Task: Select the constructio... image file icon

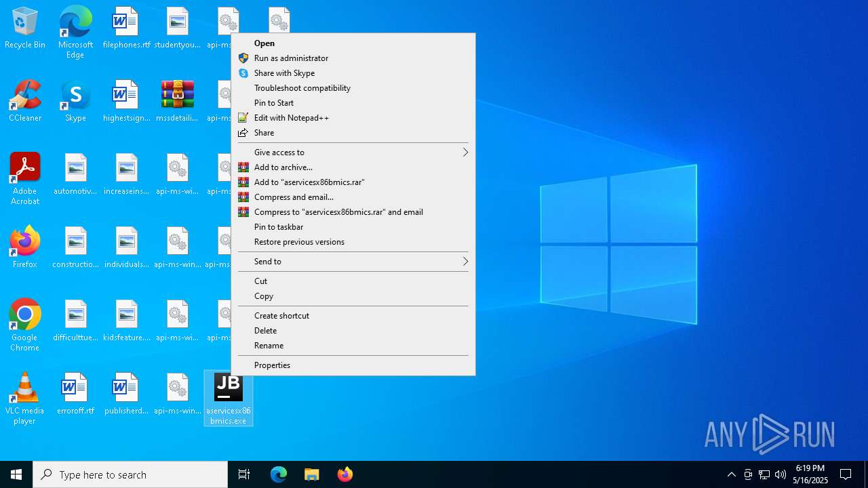Action: coord(75,248)
